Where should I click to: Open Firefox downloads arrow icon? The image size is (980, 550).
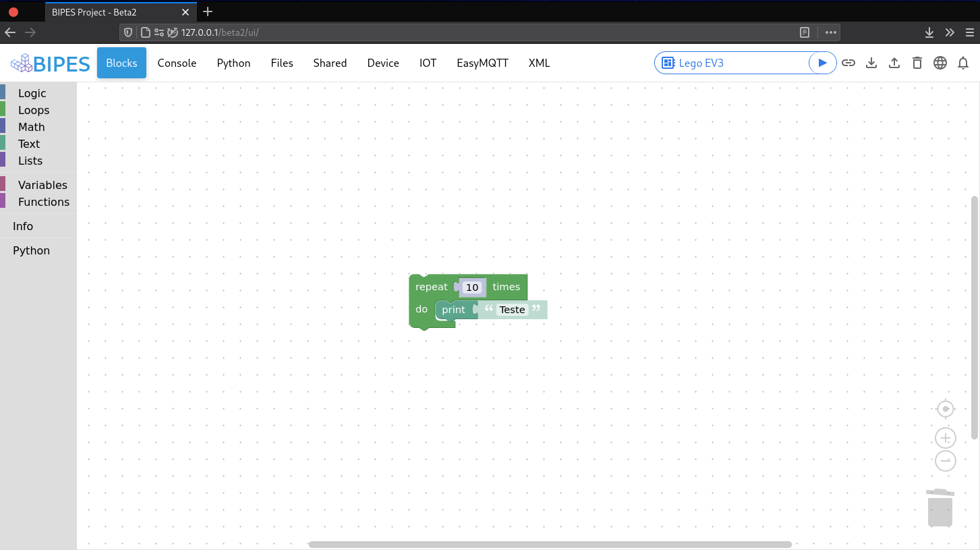pyautogui.click(x=929, y=32)
